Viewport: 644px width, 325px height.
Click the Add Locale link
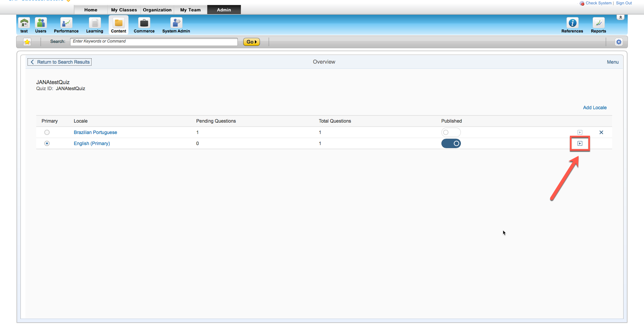point(595,108)
